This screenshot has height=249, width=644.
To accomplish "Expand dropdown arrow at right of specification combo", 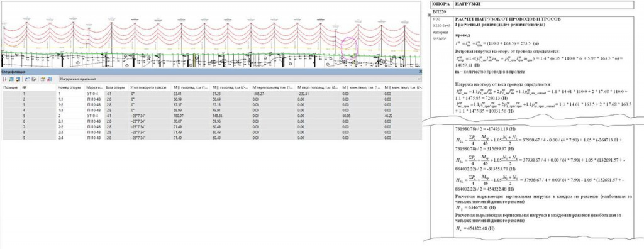I will [x=418, y=79].
